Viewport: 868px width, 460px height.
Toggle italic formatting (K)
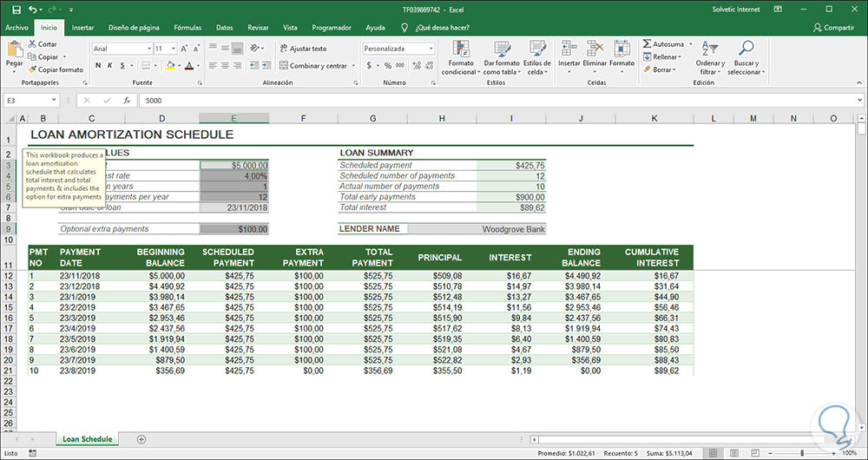(110, 66)
